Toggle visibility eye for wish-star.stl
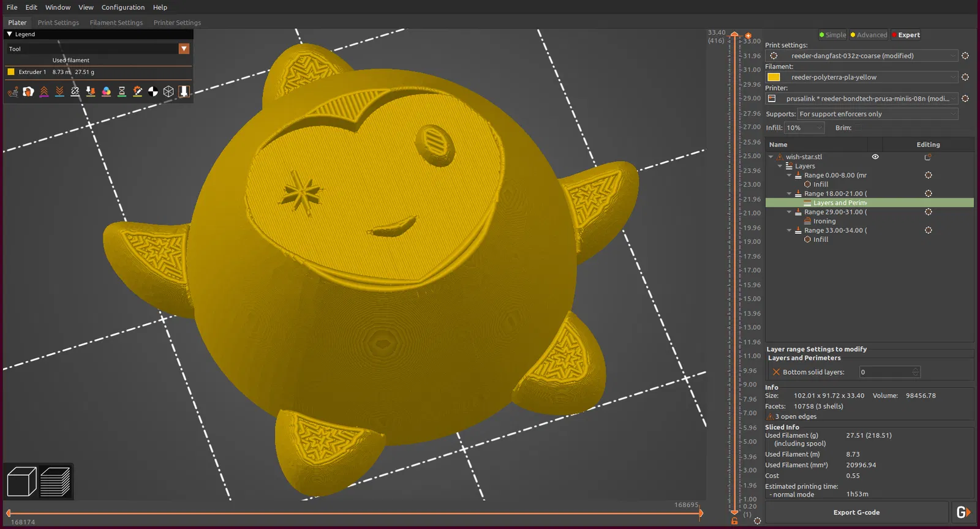 (875, 157)
